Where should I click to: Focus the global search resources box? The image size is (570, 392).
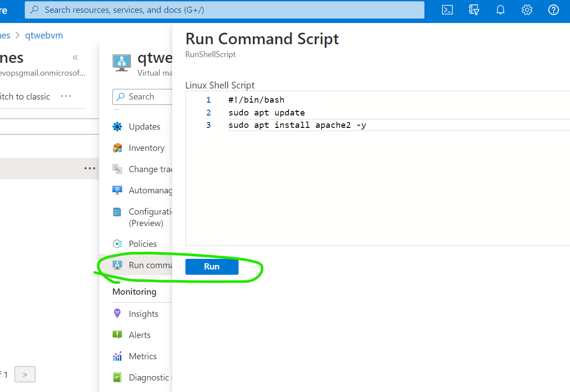click(224, 10)
